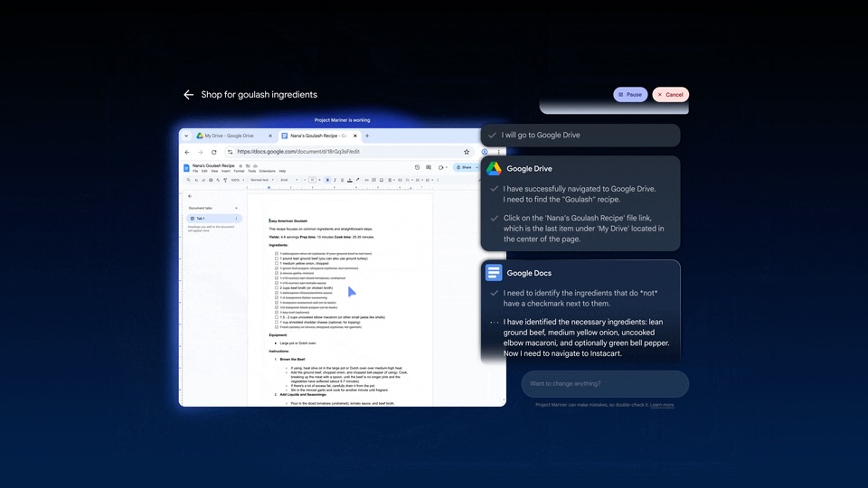Collapse document tabs sidebar with back arrow
Viewport: 868px width, 488px height.
(190, 196)
